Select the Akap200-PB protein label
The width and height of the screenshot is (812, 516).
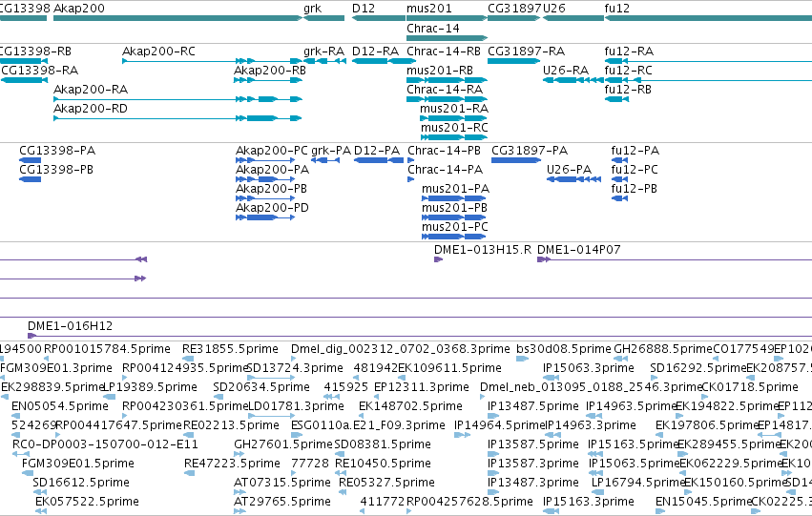271,189
